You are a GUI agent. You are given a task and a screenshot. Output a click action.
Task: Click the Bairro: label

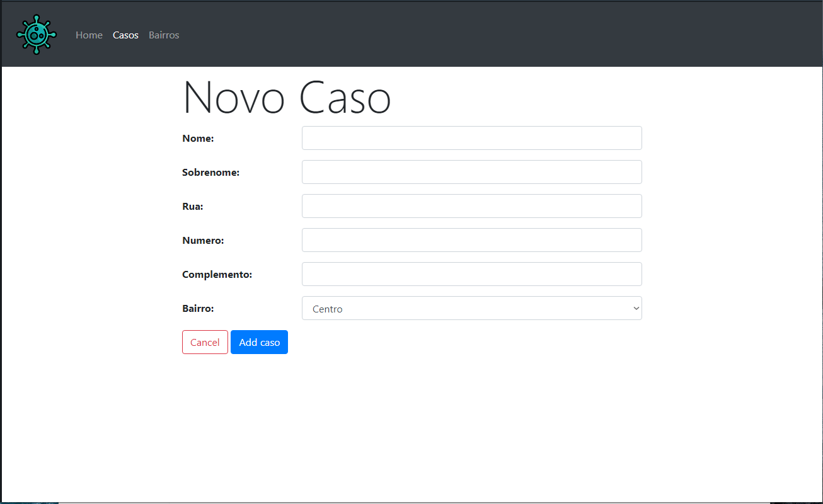point(198,309)
